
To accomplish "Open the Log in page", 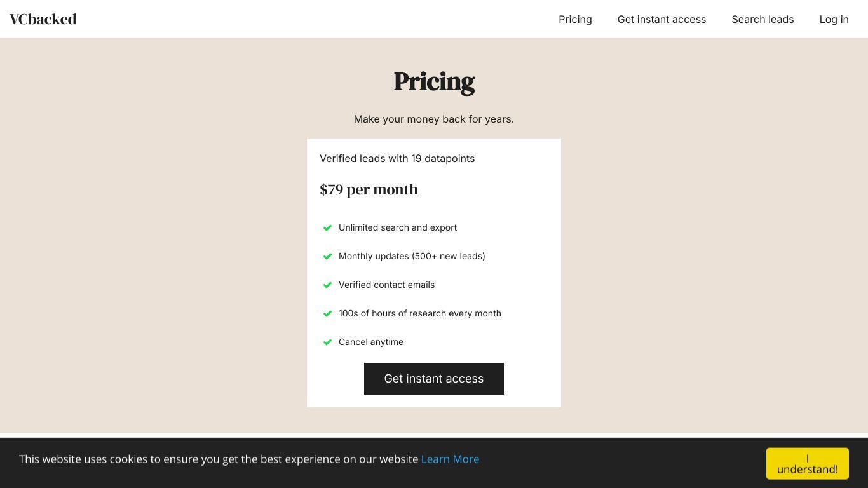I will tap(834, 19).
